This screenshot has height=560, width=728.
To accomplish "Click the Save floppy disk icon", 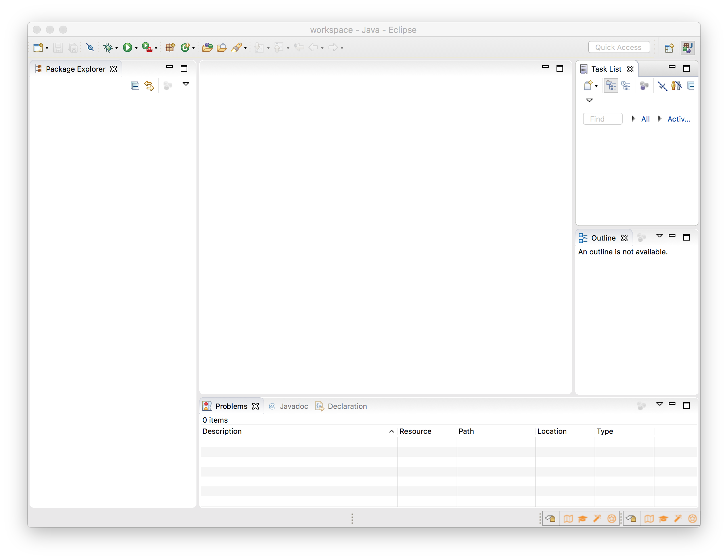I will point(58,47).
